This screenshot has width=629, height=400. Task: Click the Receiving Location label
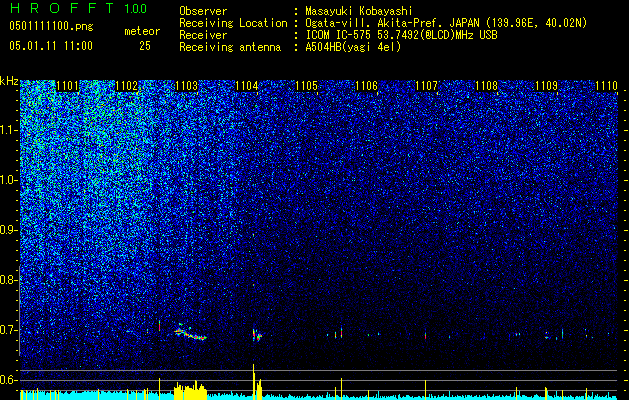pos(233,23)
